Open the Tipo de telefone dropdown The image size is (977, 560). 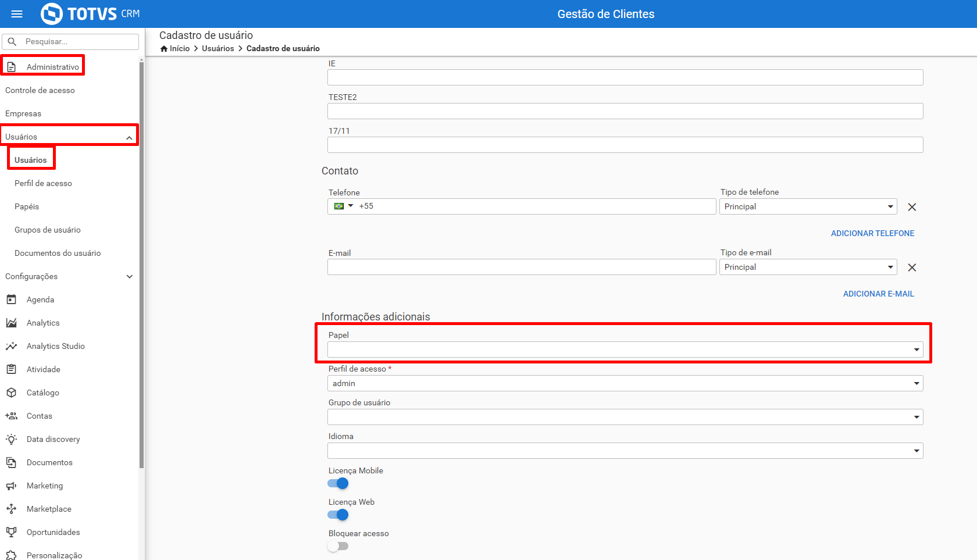[x=808, y=206]
